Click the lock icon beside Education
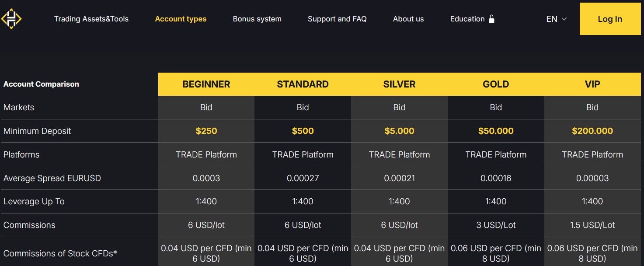644x266 pixels. point(491,19)
